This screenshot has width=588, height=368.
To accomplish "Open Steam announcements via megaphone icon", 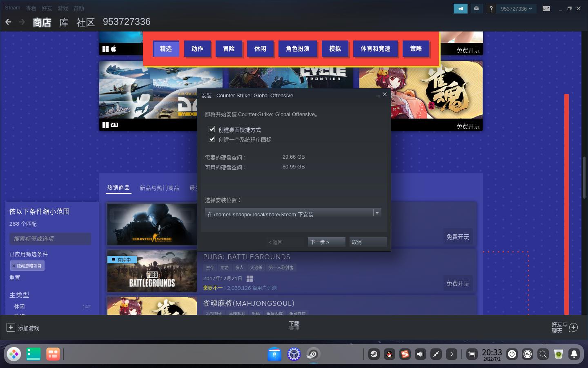I will click(x=461, y=8).
